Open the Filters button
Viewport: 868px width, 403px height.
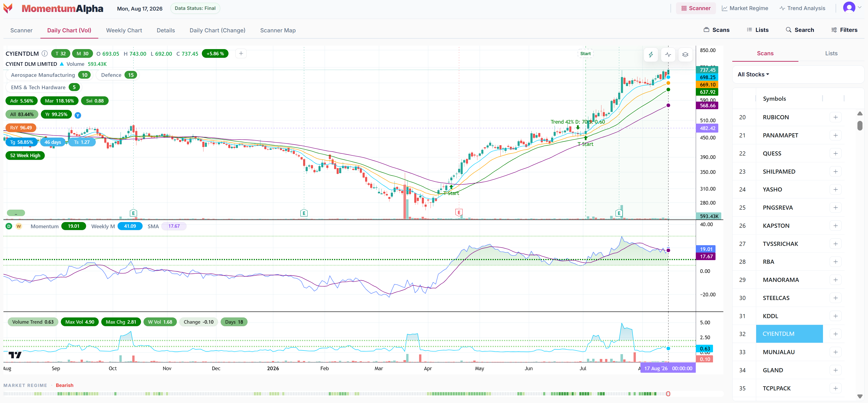[844, 30]
